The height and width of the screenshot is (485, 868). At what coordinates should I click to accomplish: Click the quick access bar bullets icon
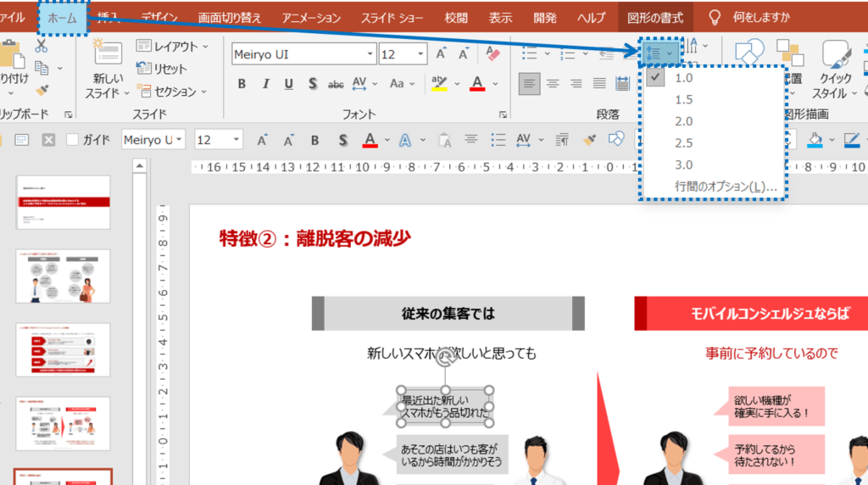click(x=498, y=140)
